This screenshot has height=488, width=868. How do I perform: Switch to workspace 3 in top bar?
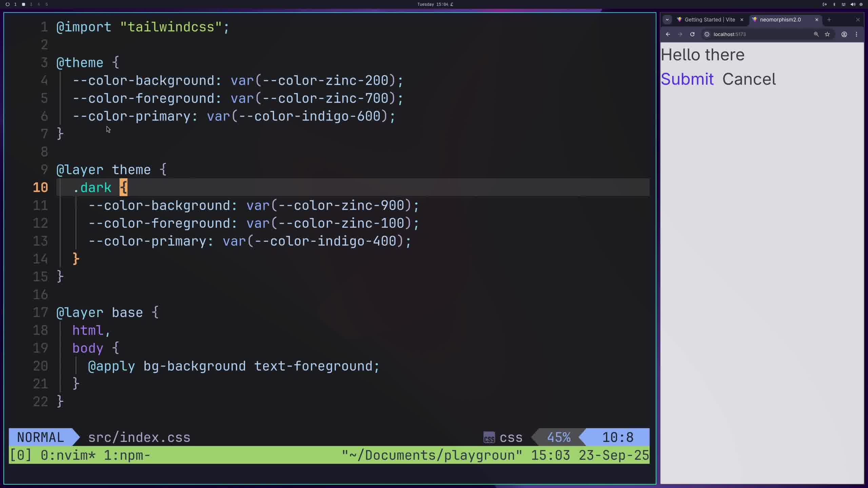point(31,4)
